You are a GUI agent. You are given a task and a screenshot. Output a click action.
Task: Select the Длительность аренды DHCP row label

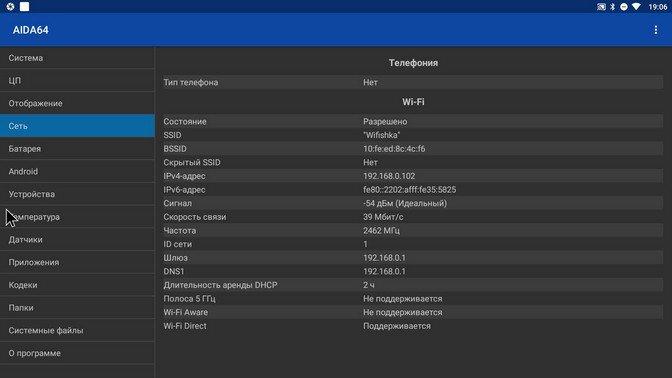tap(220, 285)
